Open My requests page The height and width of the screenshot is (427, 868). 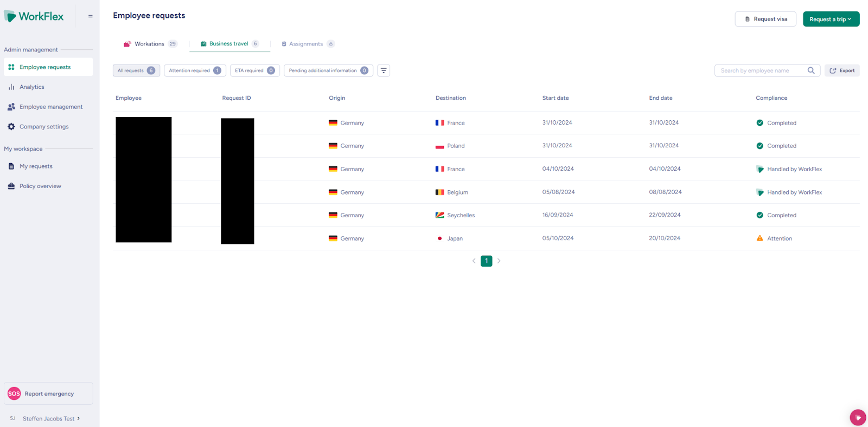point(36,166)
